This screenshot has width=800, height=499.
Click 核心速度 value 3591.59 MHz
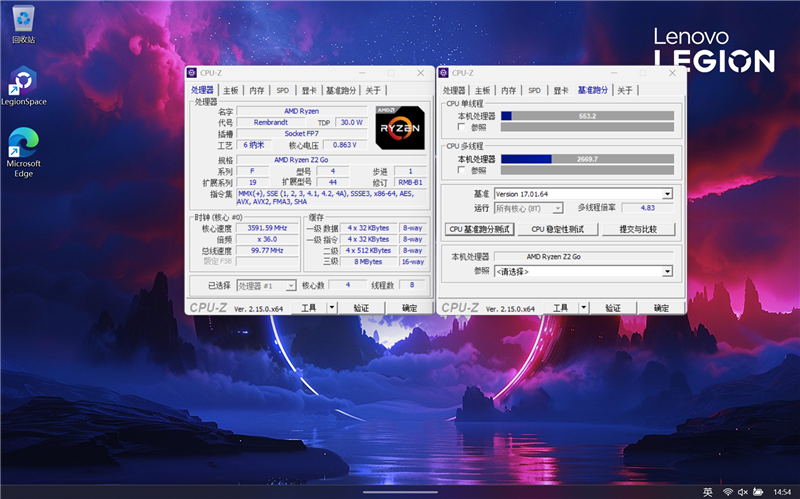[x=267, y=228]
